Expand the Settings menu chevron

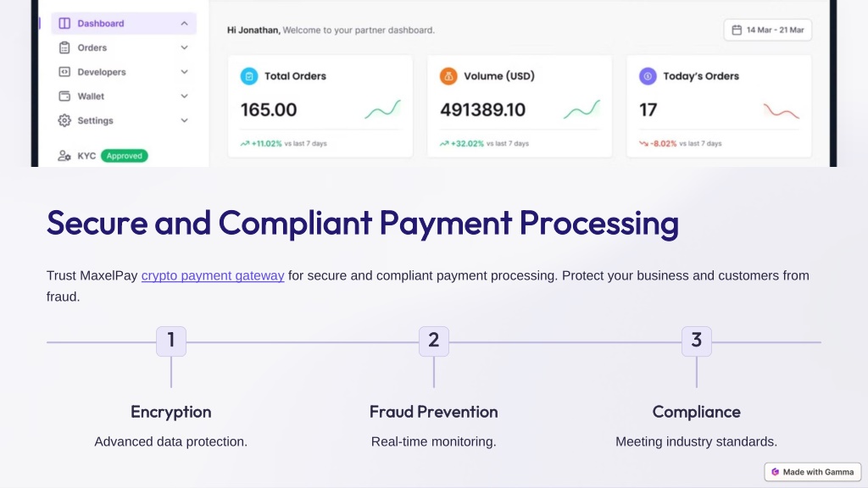184,120
